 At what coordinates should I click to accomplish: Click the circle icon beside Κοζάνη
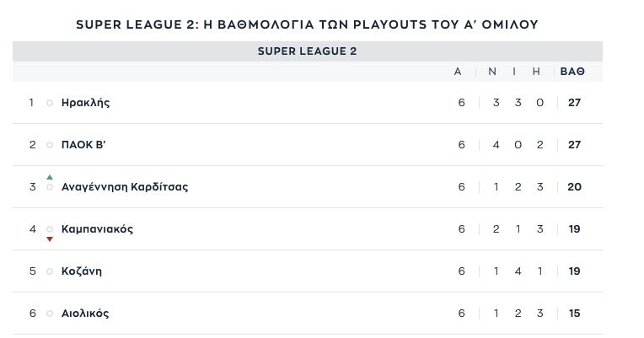click(50, 271)
